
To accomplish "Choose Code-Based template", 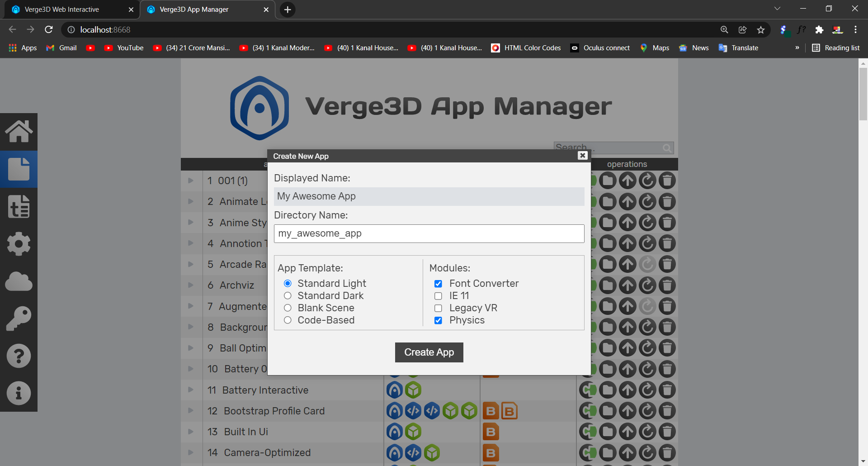I will click(288, 320).
